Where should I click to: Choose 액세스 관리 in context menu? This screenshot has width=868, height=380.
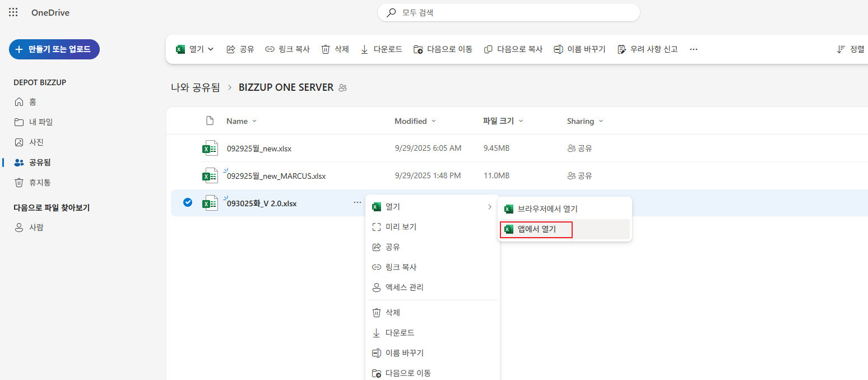pyautogui.click(x=432, y=288)
